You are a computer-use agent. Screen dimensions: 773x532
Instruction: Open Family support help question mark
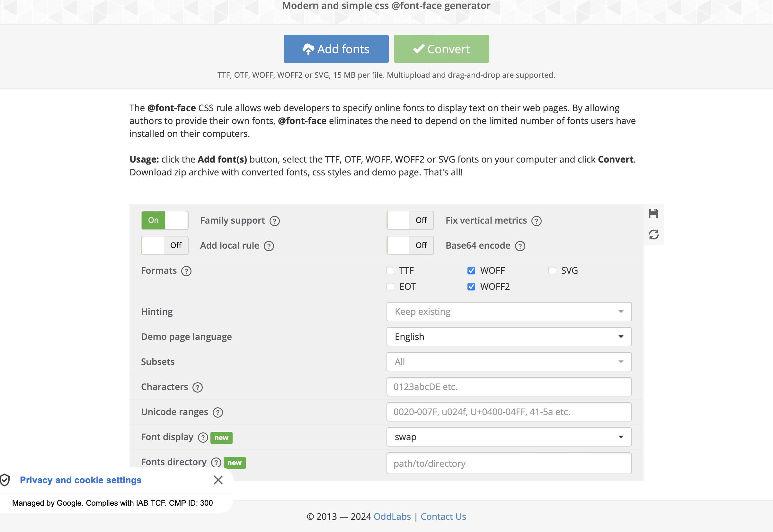click(275, 221)
